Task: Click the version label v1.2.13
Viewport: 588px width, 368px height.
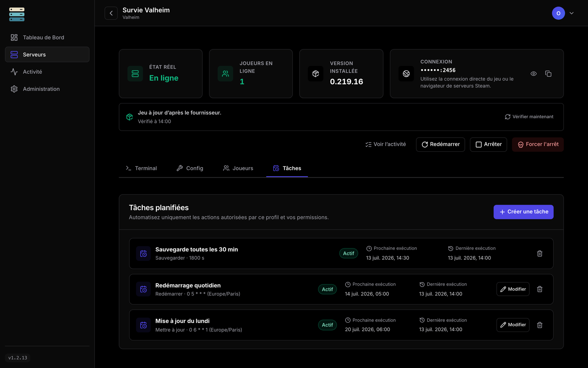Action: point(18,358)
